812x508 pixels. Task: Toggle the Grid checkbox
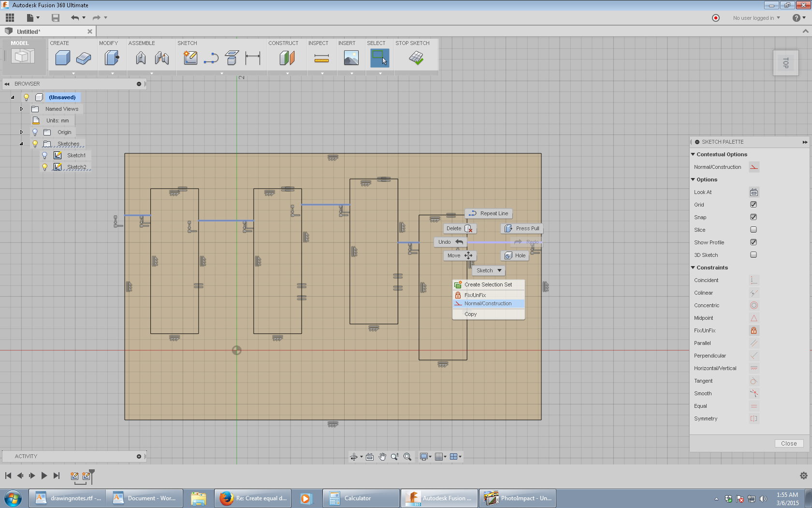point(754,205)
